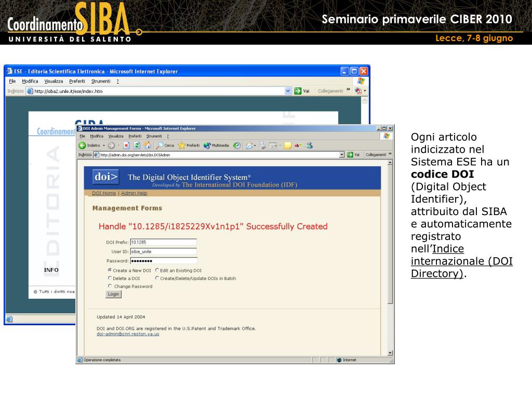Open the Visualizza menu in DOI window
532x399 pixels.
pos(116,136)
